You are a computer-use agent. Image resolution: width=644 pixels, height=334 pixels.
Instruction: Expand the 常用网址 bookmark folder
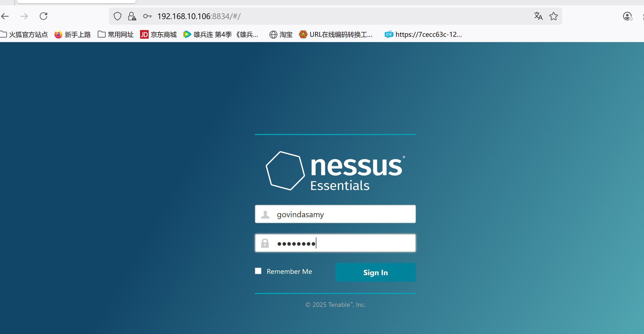pos(116,35)
